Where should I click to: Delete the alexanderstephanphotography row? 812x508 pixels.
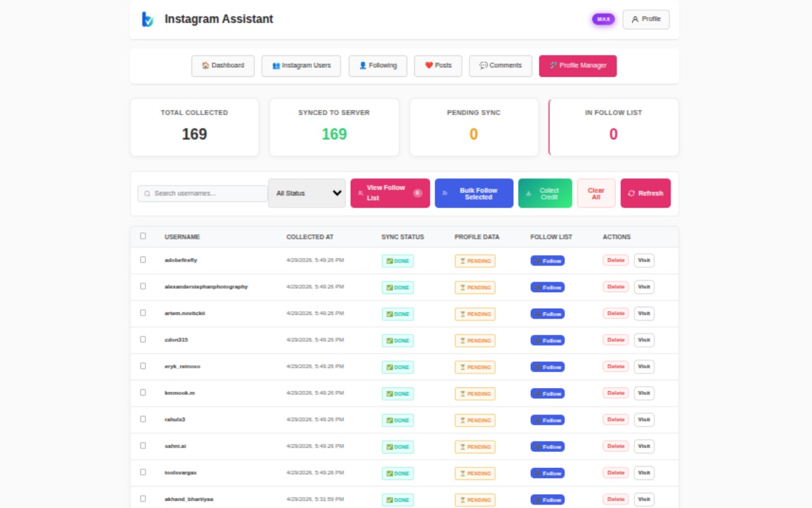(x=616, y=287)
